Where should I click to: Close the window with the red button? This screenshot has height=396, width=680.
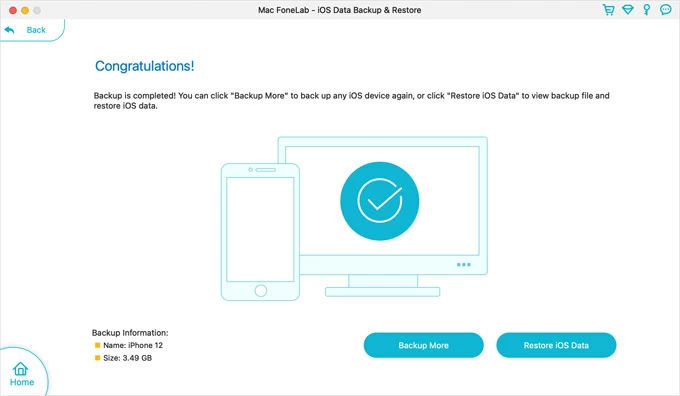tap(13, 10)
